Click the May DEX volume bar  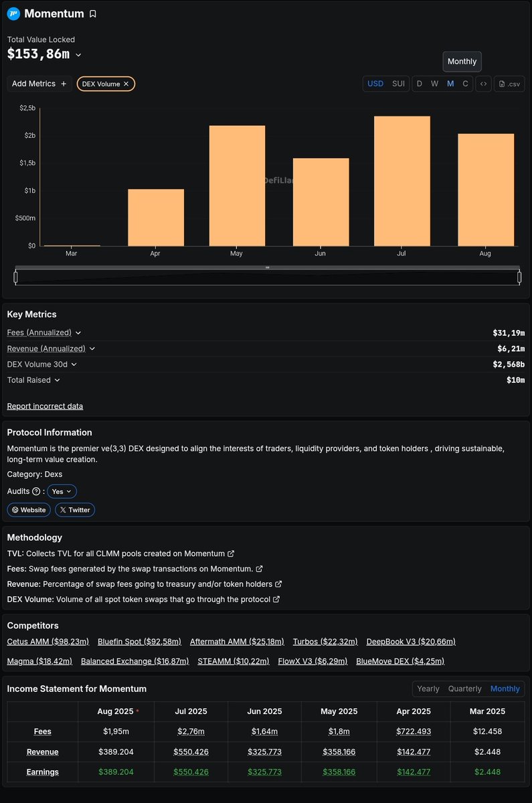pos(237,185)
